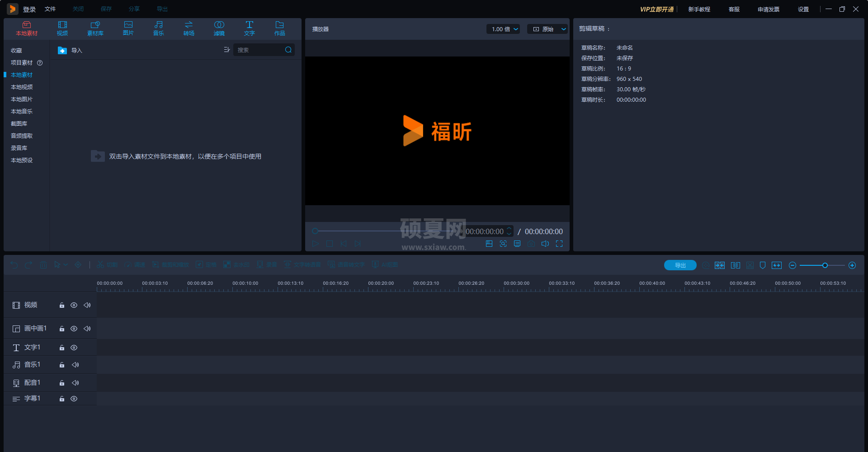
Task: Open the 原始 display ratio dropdown
Action: pos(547,29)
